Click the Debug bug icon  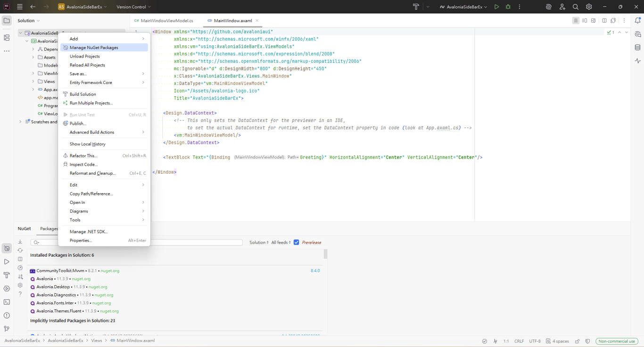508,7
